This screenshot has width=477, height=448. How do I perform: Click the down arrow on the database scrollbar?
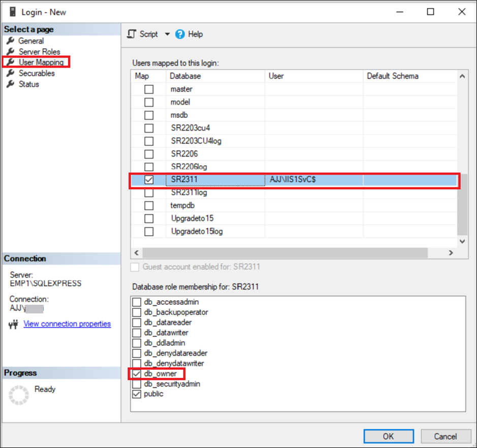pos(462,241)
